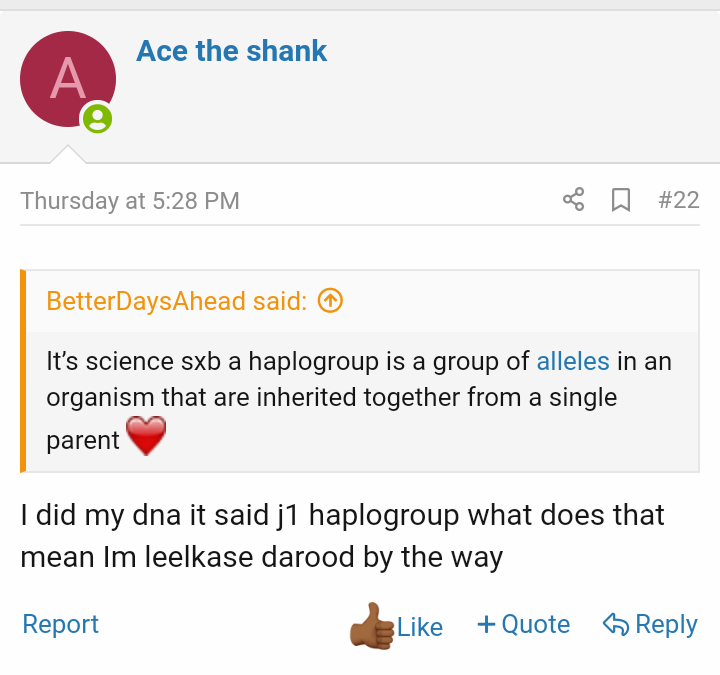The image size is (720, 675).
Task: Report this post
Action: tap(60, 625)
